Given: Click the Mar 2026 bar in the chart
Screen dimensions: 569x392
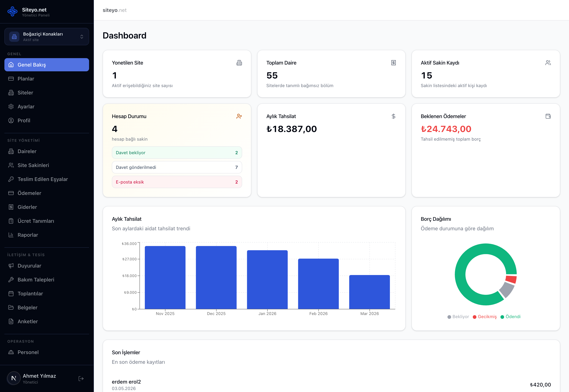Looking at the screenshot, I should [x=369, y=292].
